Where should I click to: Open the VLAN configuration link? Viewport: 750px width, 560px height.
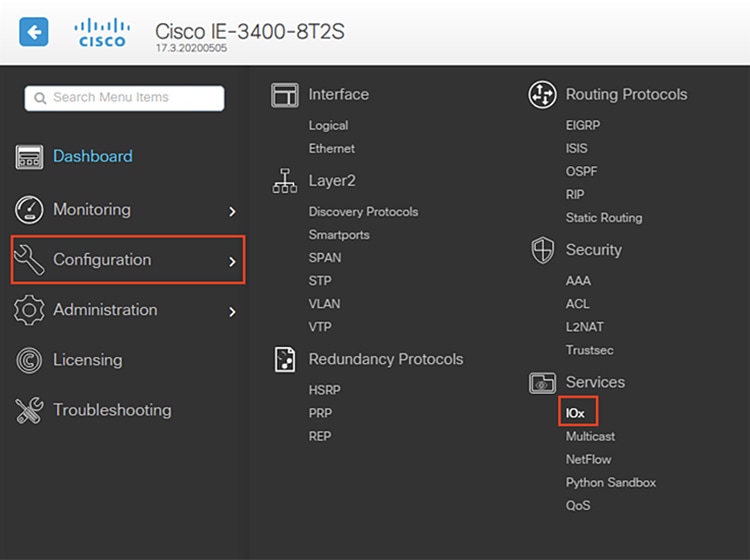(324, 304)
